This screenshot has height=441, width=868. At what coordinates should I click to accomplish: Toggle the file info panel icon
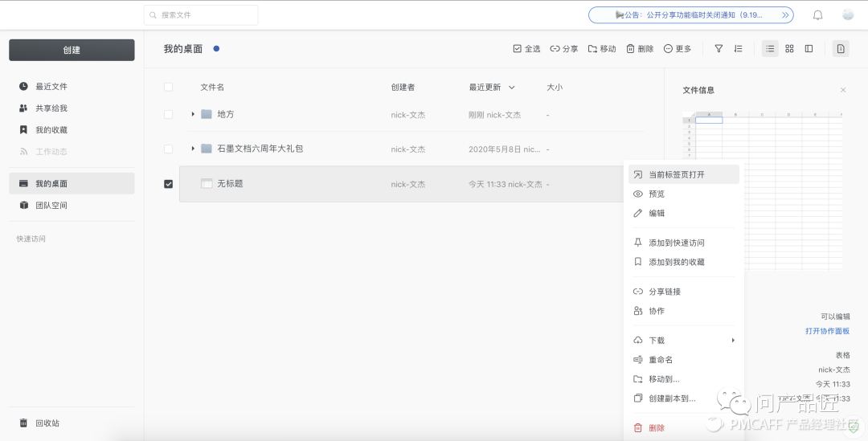841,49
